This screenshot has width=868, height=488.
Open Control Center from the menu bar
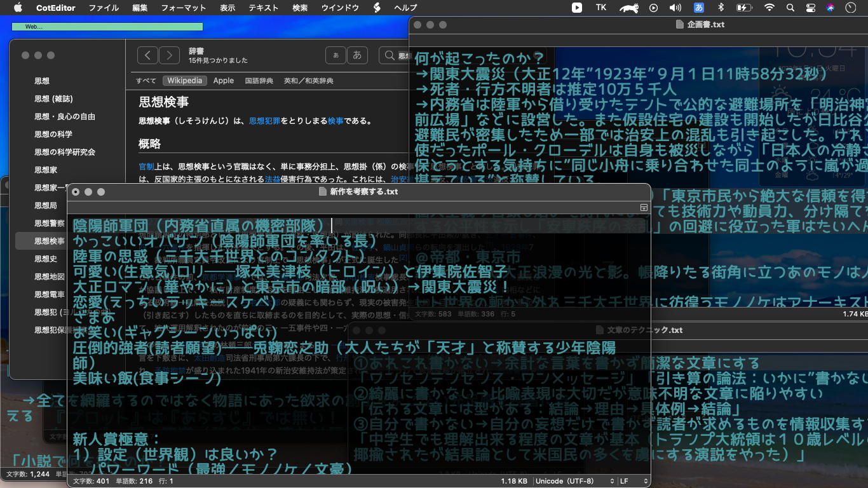coord(810,8)
